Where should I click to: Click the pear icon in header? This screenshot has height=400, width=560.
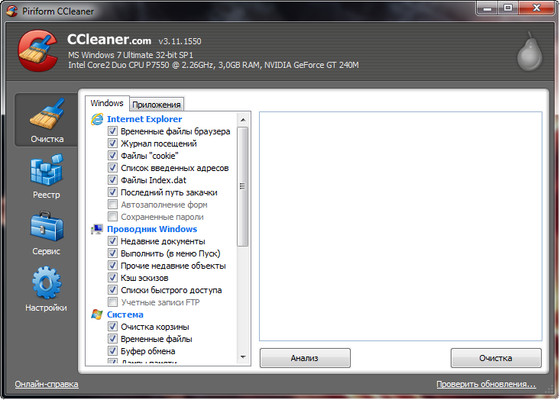pyautogui.click(x=530, y=52)
